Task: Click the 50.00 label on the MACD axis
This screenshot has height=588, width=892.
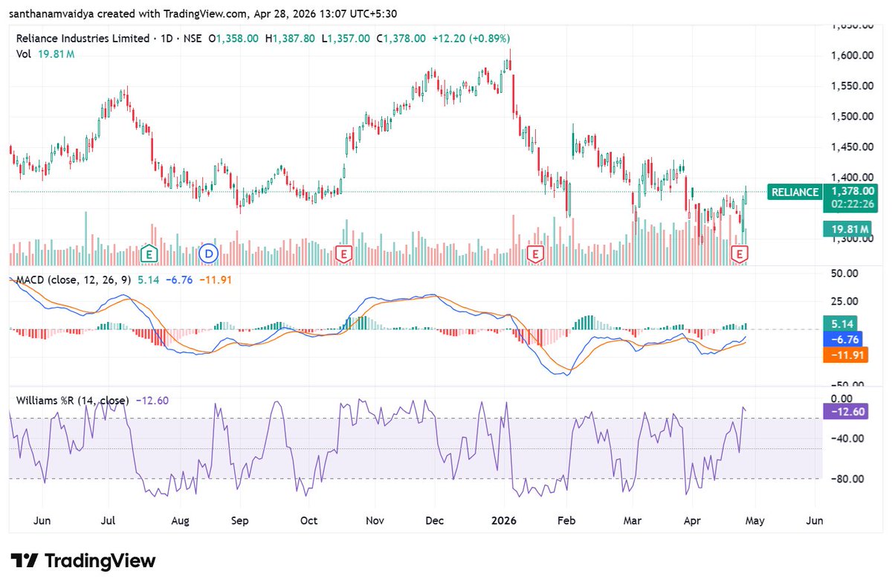Action: coord(846,273)
